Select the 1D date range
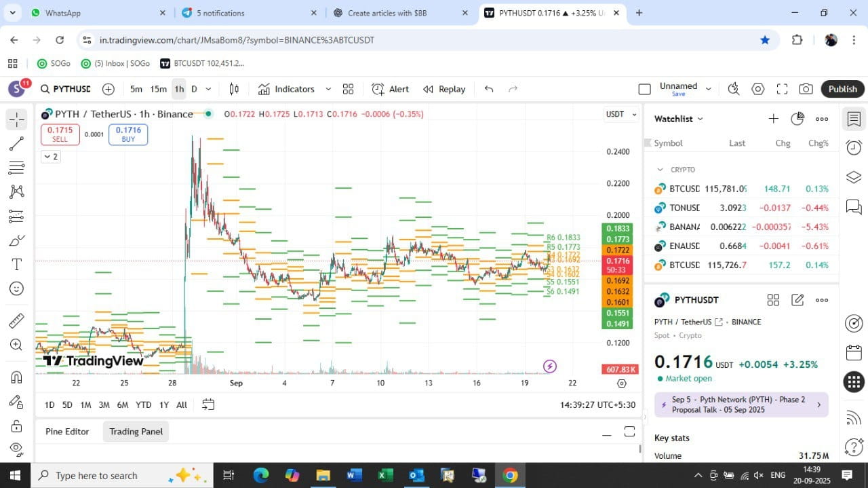The width and height of the screenshot is (868, 488). coord(50,405)
